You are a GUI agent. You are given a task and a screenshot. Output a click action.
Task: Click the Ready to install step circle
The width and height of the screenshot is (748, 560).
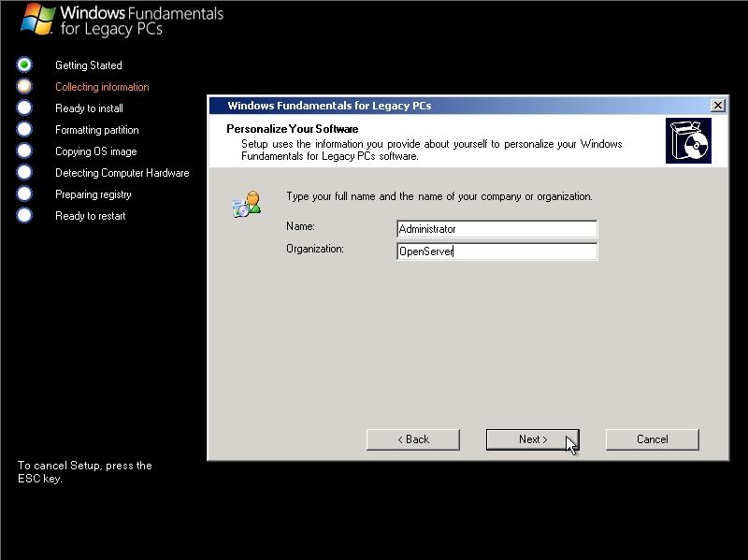click(24, 108)
